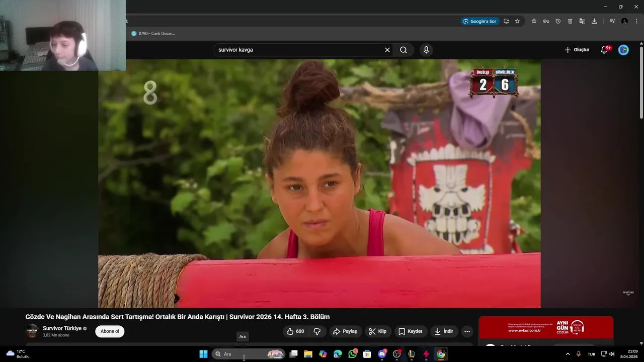Screen dimensions: 644x362
Task: Open the clock showing 21:09 and date
Action: point(630,354)
